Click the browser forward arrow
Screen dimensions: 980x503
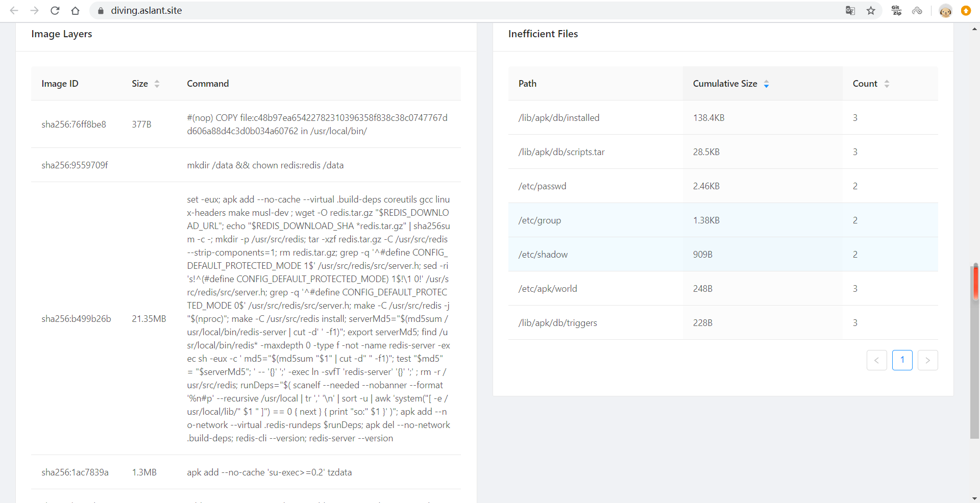click(34, 11)
